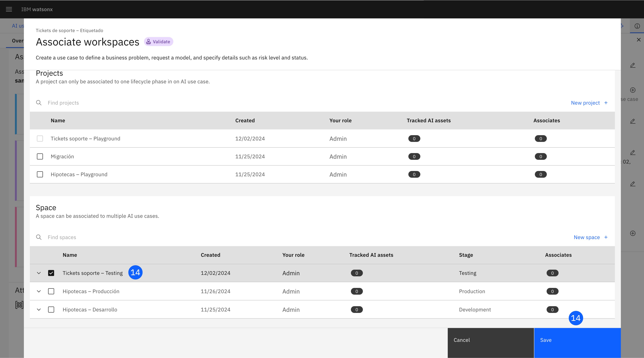Click the Migración project name
Viewport: 644px width, 358px height.
pos(62,156)
